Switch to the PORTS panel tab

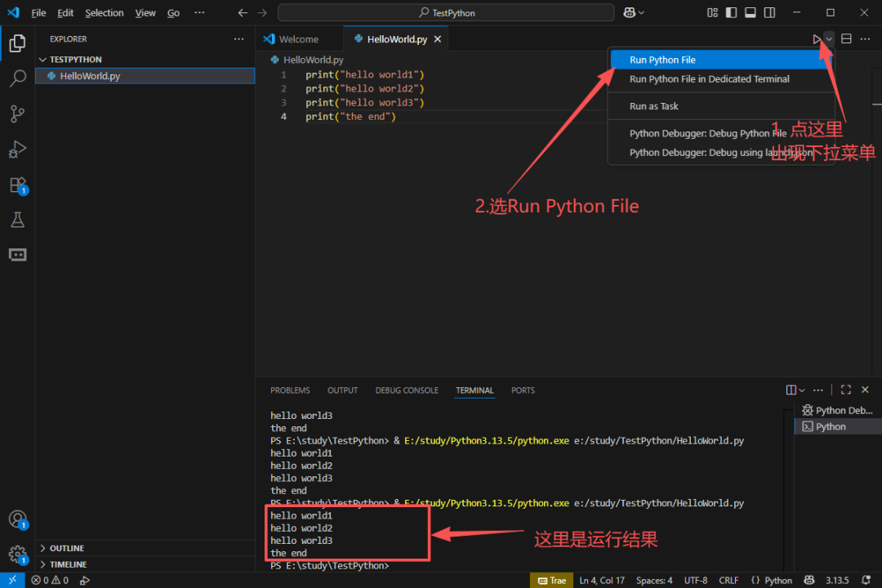pyautogui.click(x=523, y=390)
